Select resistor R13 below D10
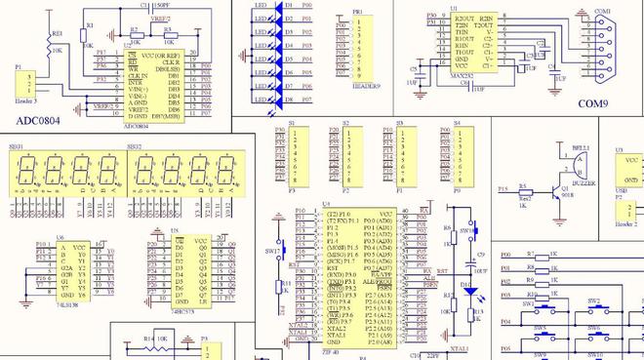 470,315
